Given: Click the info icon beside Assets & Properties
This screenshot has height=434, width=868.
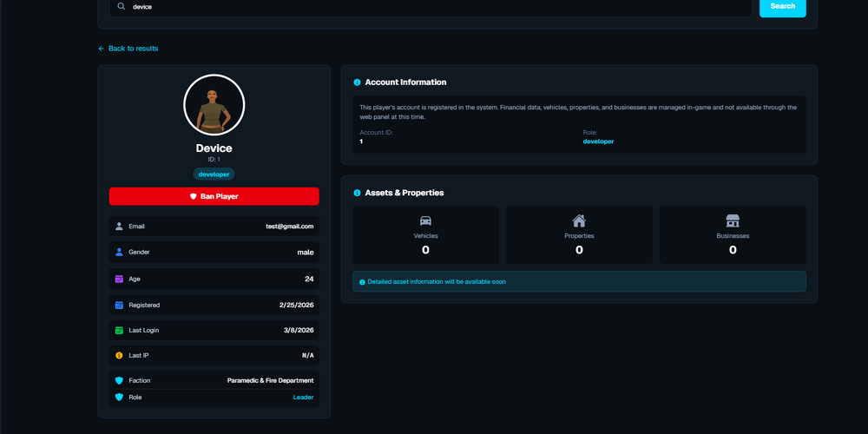Looking at the screenshot, I should 357,194.
